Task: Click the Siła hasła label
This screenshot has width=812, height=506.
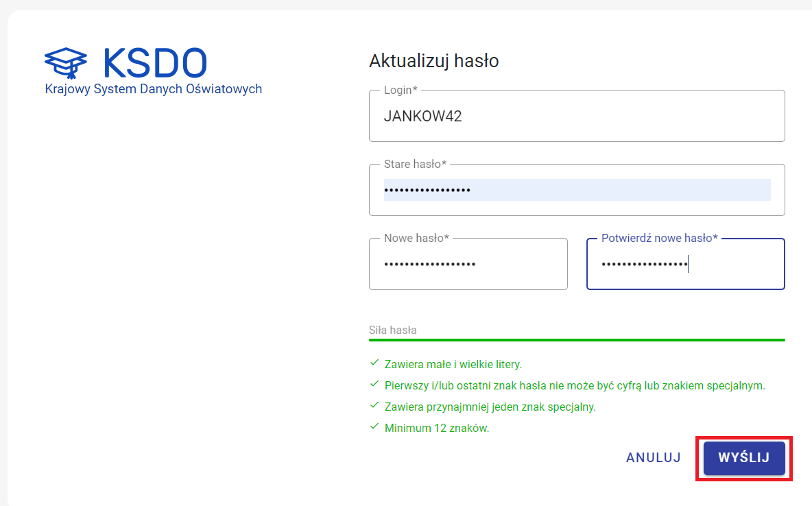Action: pos(392,330)
